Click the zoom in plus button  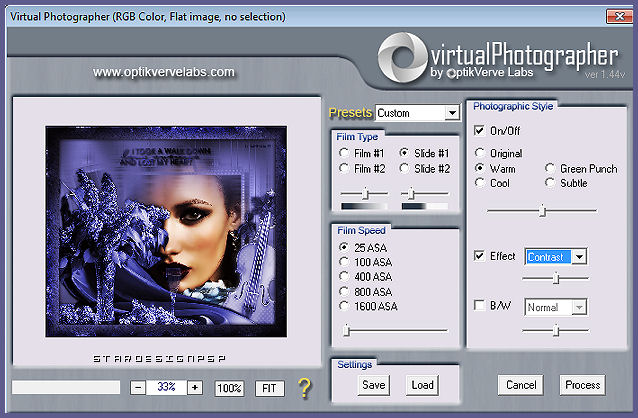point(195,387)
